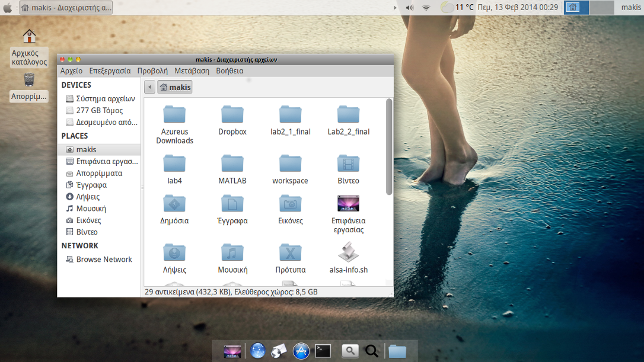Open the mail client dock icon
Screen dimensions: 644x362
point(279,351)
